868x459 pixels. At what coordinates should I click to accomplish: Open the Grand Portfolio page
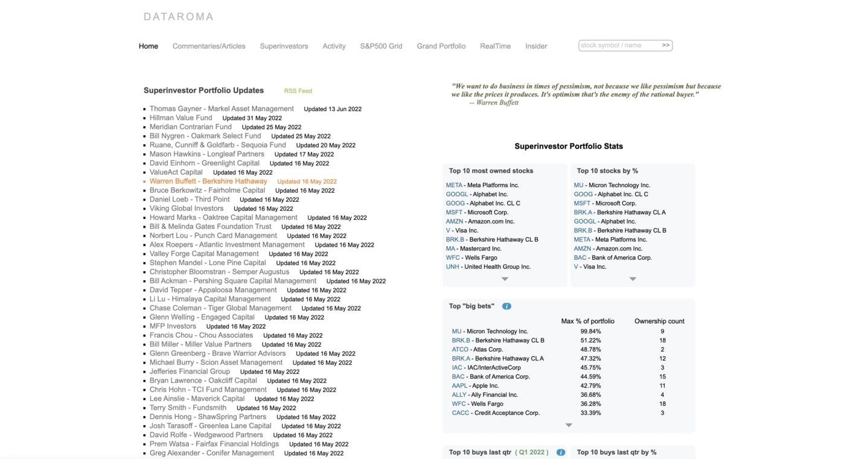click(x=441, y=46)
